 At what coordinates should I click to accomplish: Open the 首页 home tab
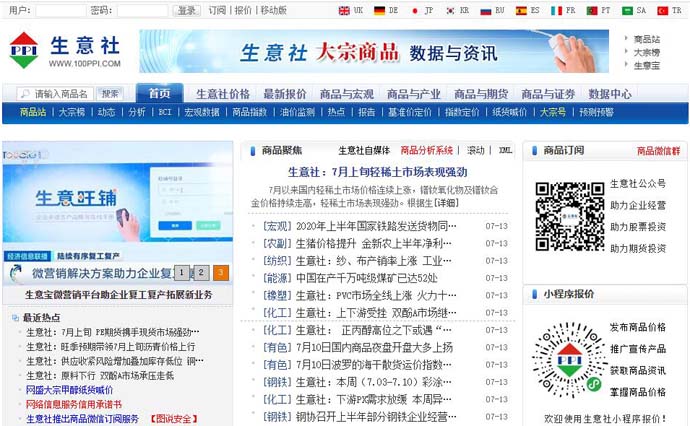[x=159, y=93]
